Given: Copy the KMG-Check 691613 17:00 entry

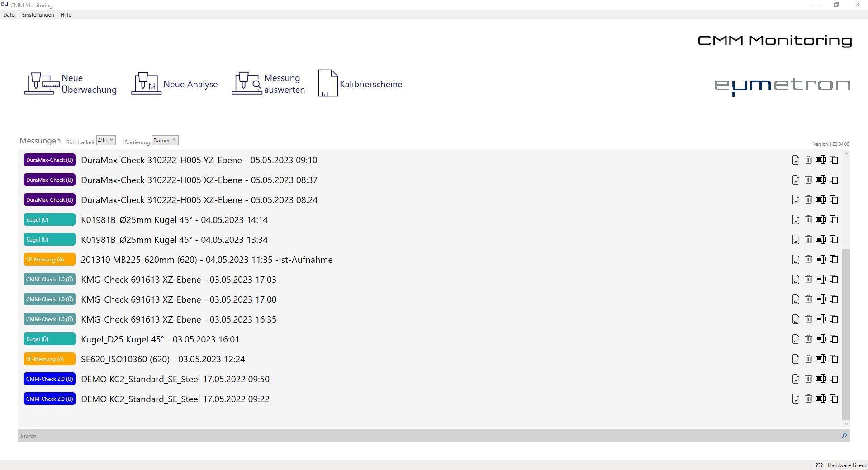Looking at the screenshot, I should pos(834,299).
